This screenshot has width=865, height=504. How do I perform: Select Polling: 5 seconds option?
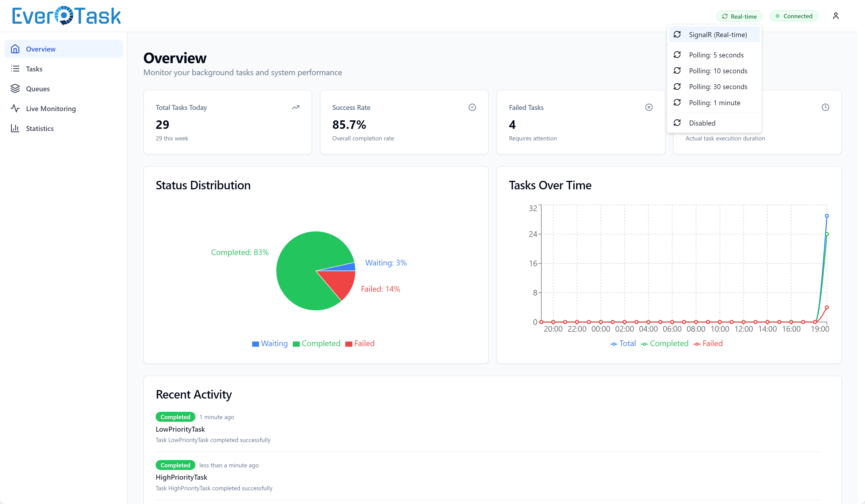pos(716,55)
